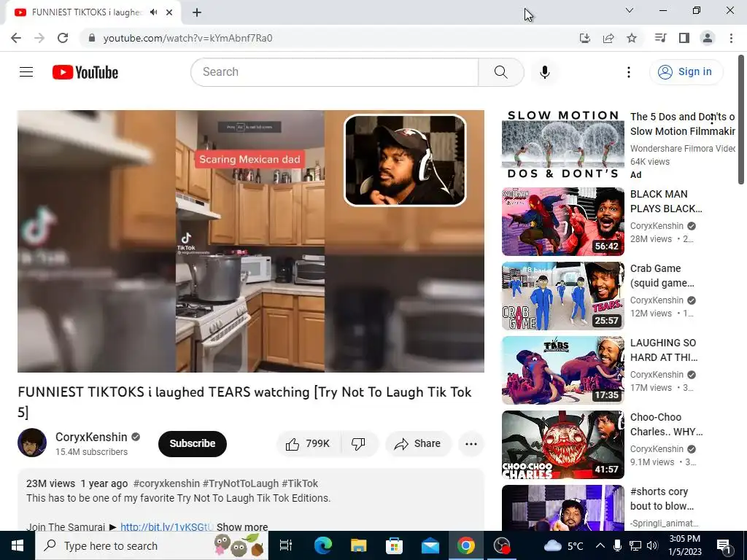View site information lock icon
The height and width of the screenshot is (560, 747).
point(92,38)
